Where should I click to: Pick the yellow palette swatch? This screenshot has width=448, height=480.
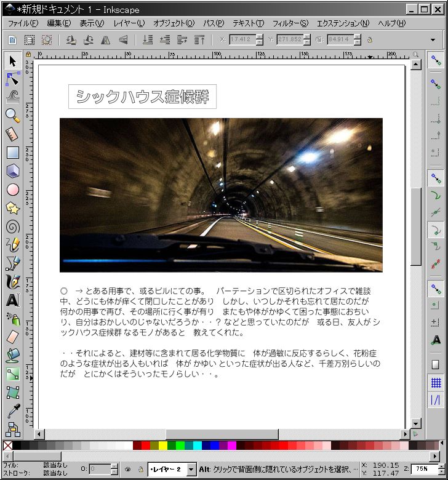(163, 446)
